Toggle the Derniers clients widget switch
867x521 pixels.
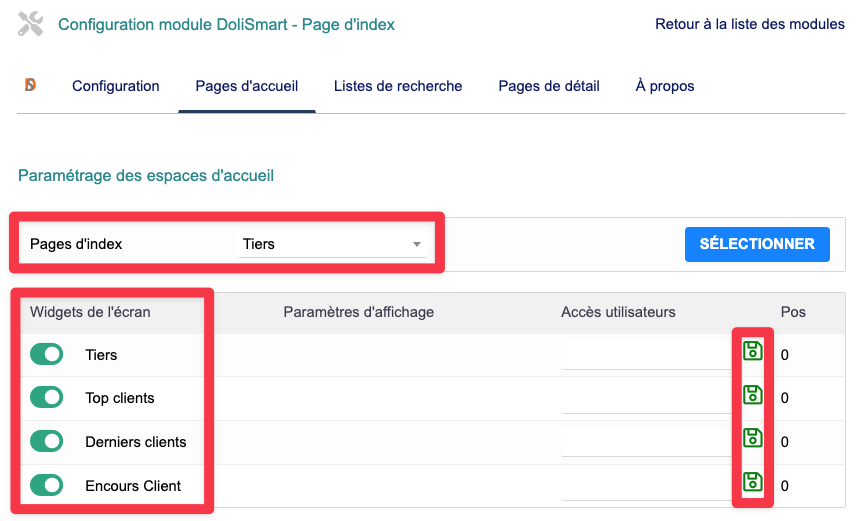[x=47, y=442]
